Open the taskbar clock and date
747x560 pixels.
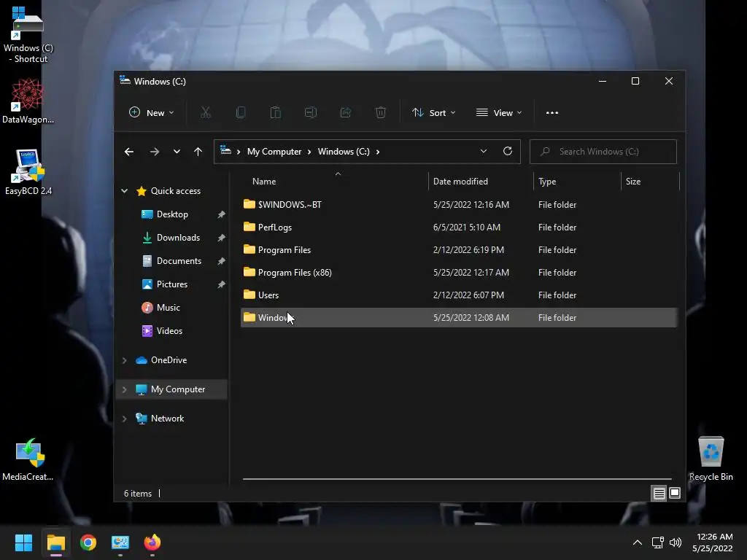pyautogui.click(x=713, y=542)
